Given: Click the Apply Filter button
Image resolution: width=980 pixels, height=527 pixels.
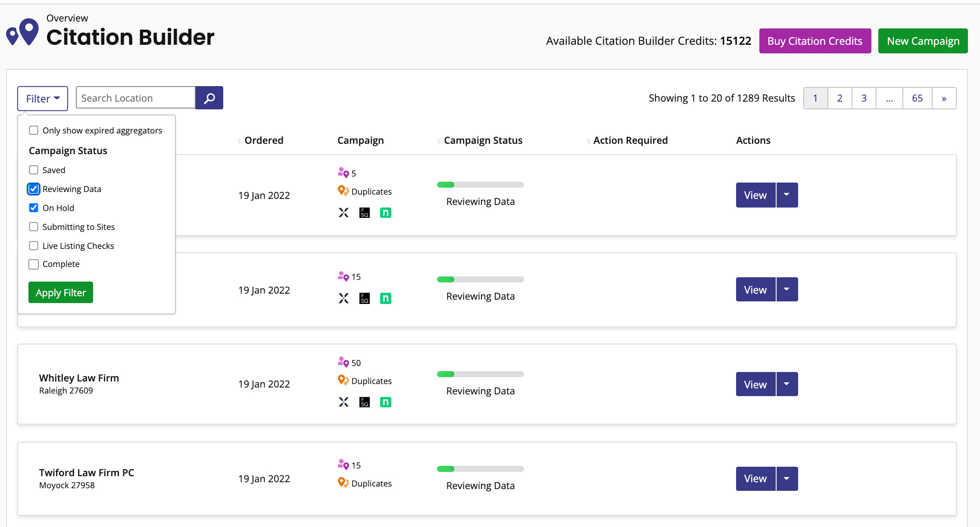Looking at the screenshot, I should 60,292.
